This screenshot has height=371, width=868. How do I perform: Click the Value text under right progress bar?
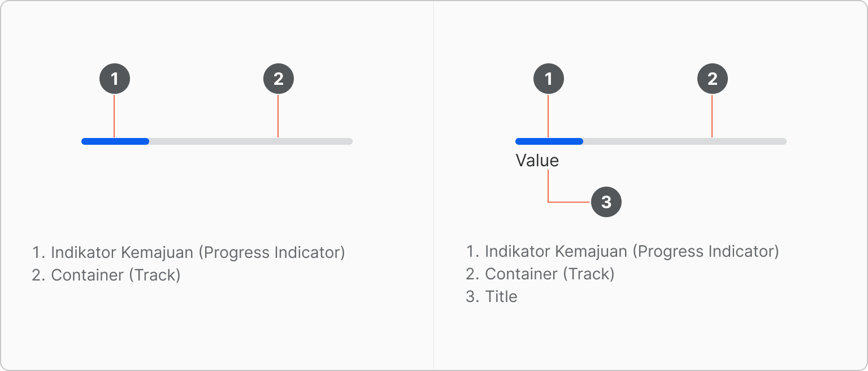(x=537, y=161)
